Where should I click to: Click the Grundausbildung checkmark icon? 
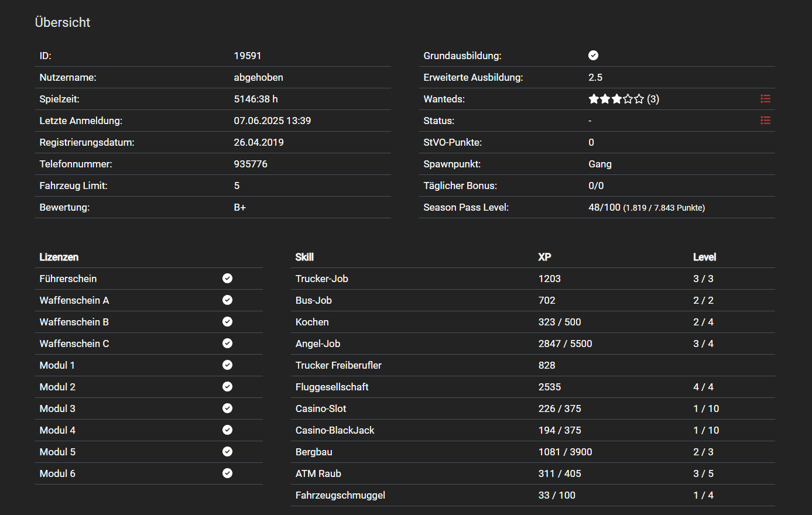(593, 56)
